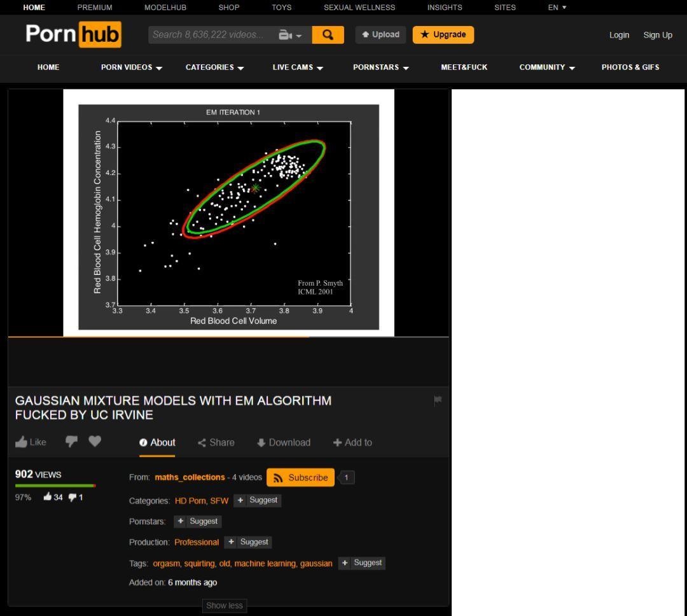Image resolution: width=687 pixels, height=616 pixels.
Task: Expand the Categories navigation dropdown
Action: coord(214,67)
